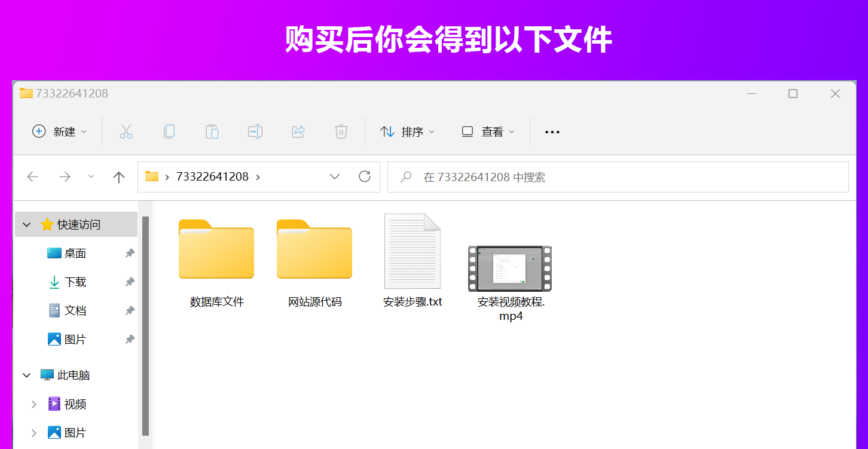868x449 pixels.
Task: Select 桌面 in the quick access list
Action: 75,253
